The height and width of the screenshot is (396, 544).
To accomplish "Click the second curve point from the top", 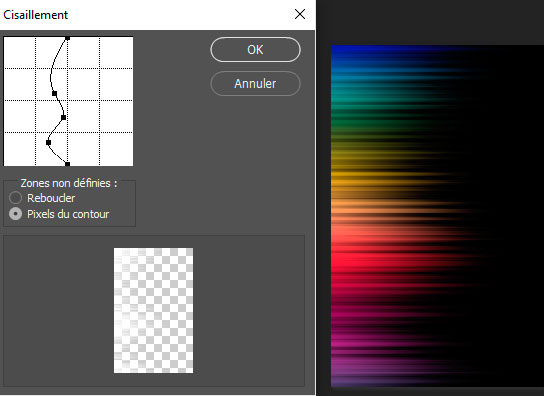I will tap(54, 93).
